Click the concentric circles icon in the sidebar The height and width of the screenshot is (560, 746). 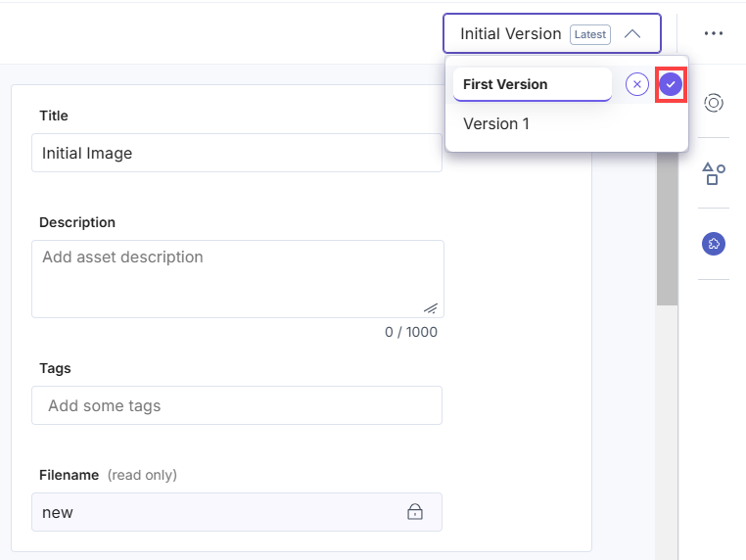[x=713, y=103]
